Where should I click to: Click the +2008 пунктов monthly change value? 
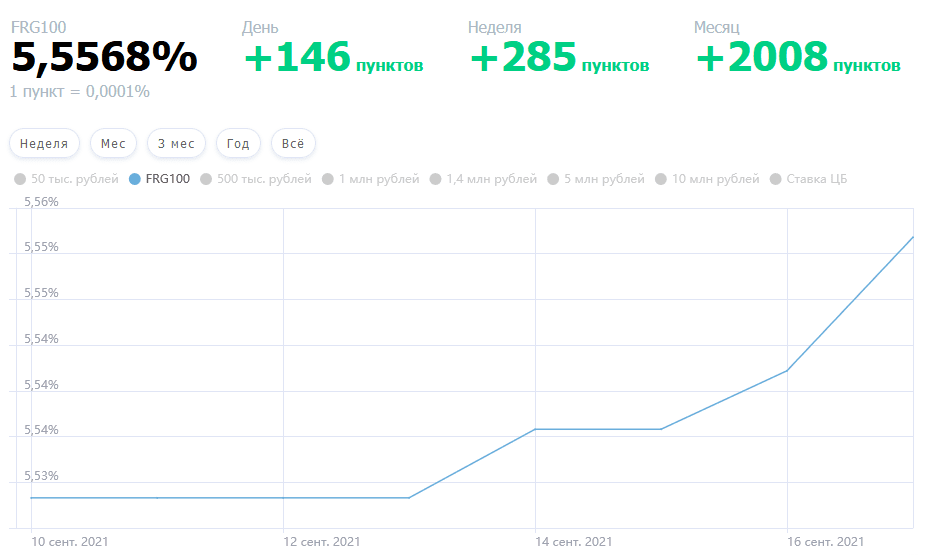pos(798,58)
